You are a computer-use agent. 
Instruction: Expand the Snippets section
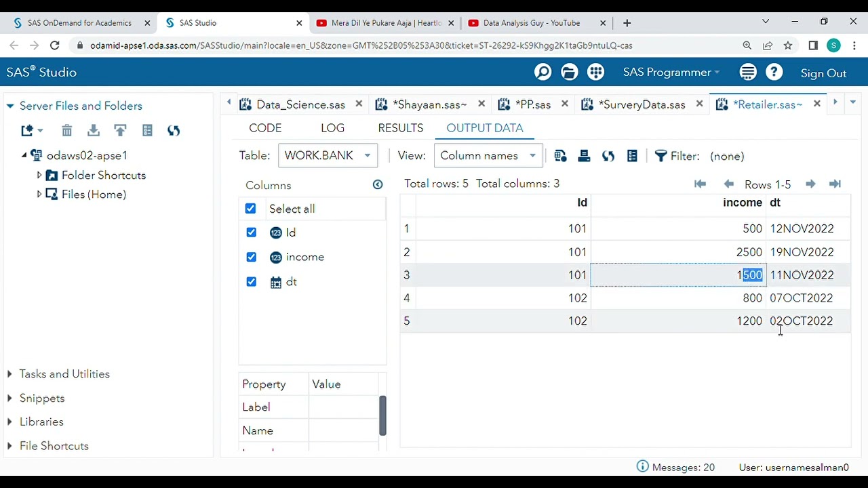pos(9,399)
